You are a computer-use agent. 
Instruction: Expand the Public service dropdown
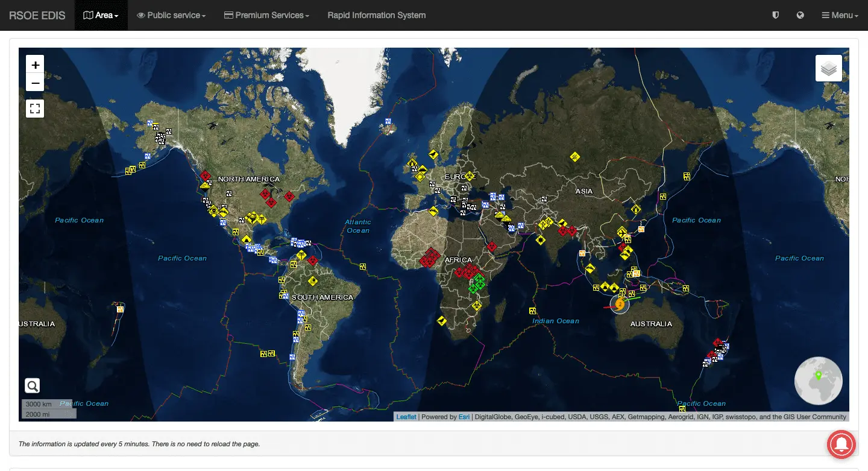tap(171, 15)
